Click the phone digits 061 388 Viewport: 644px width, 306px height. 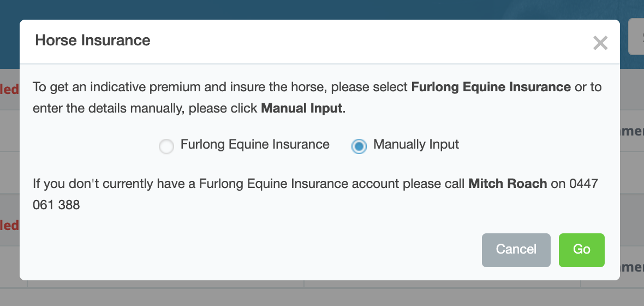56,205
